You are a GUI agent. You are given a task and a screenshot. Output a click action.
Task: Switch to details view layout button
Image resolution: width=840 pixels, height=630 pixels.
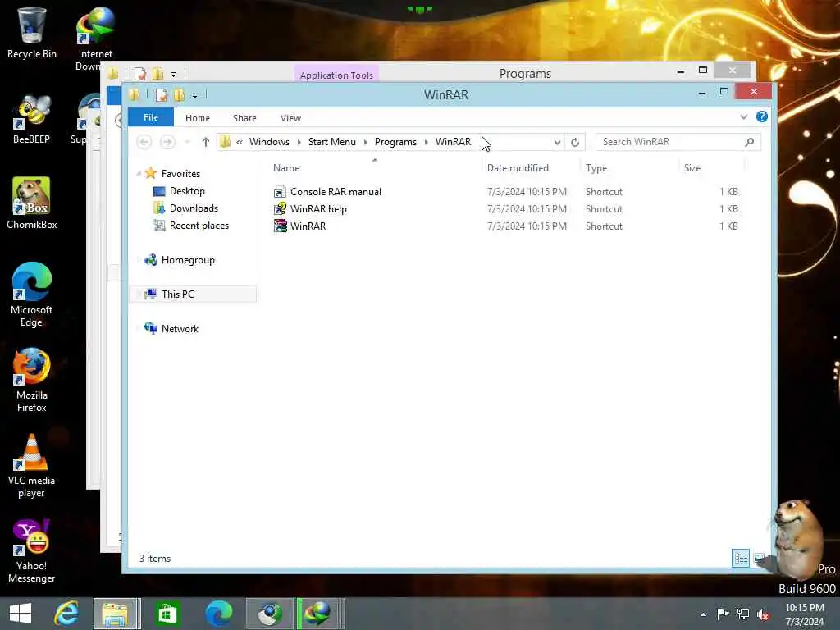[x=741, y=558]
